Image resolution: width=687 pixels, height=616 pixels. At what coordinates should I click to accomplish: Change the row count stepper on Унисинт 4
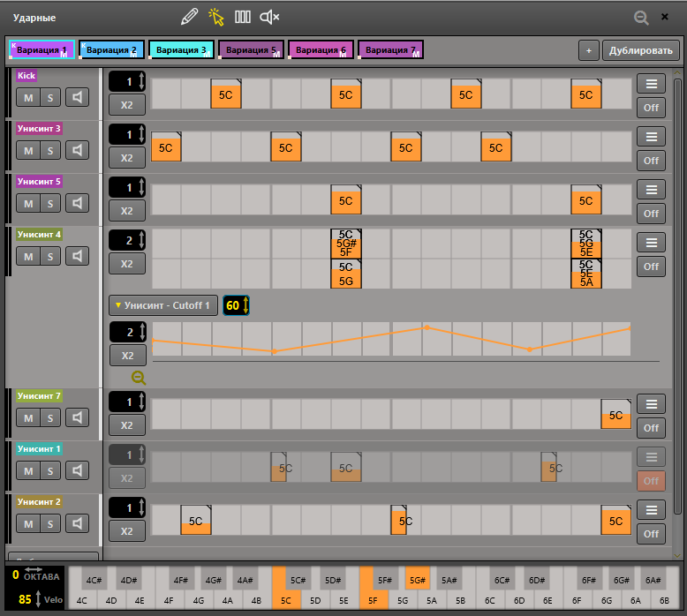(x=127, y=240)
